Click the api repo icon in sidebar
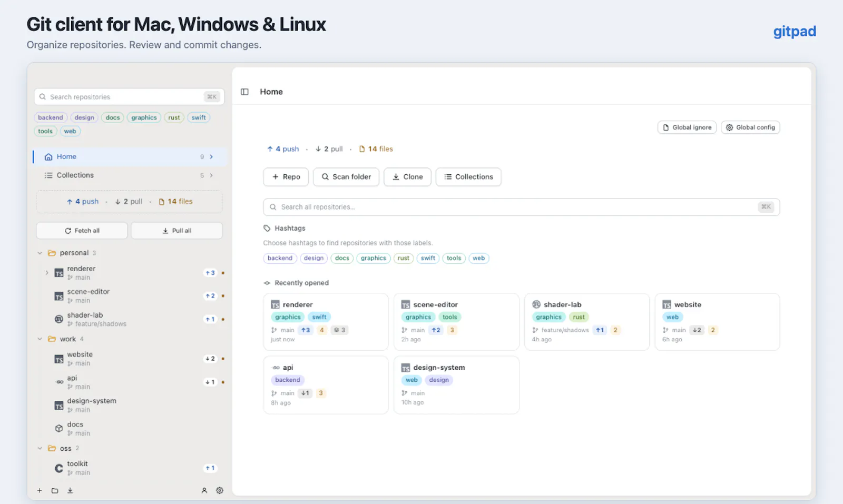The width and height of the screenshot is (843, 504). [60, 382]
